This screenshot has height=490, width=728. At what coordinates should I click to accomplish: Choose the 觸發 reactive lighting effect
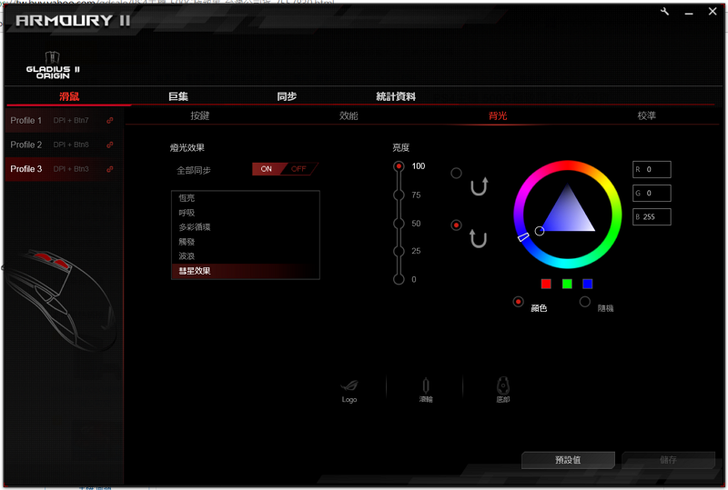click(x=246, y=242)
